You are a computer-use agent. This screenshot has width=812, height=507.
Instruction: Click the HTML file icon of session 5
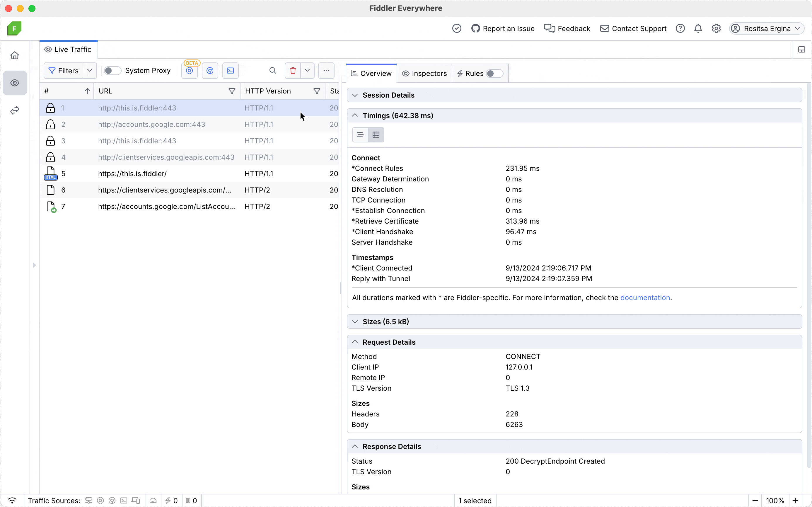(x=50, y=174)
